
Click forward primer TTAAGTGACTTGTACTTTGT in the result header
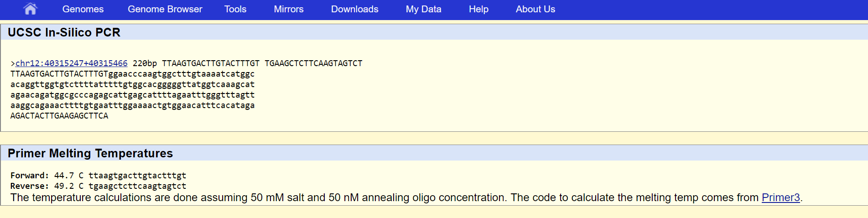(211, 63)
